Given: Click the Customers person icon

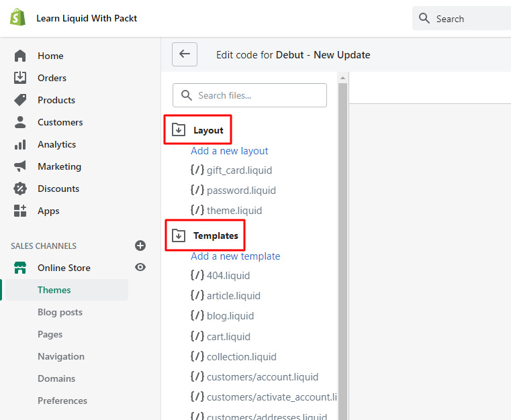Looking at the screenshot, I should point(20,122).
